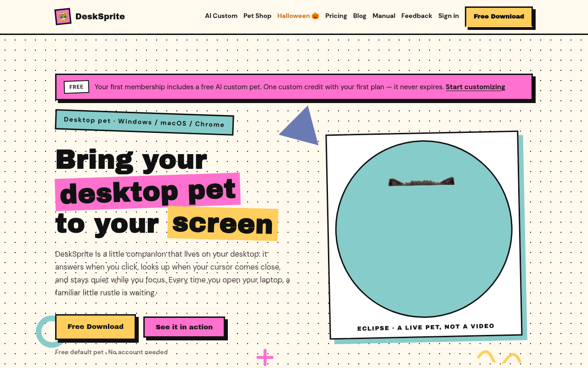The image size is (588, 368).
Task: Open the Manual page
Action: click(384, 16)
